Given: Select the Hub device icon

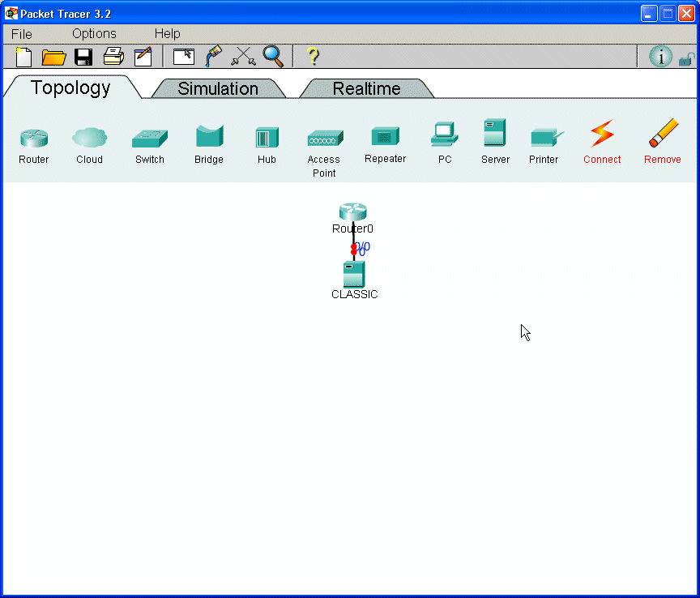Looking at the screenshot, I should [x=267, y=137].
